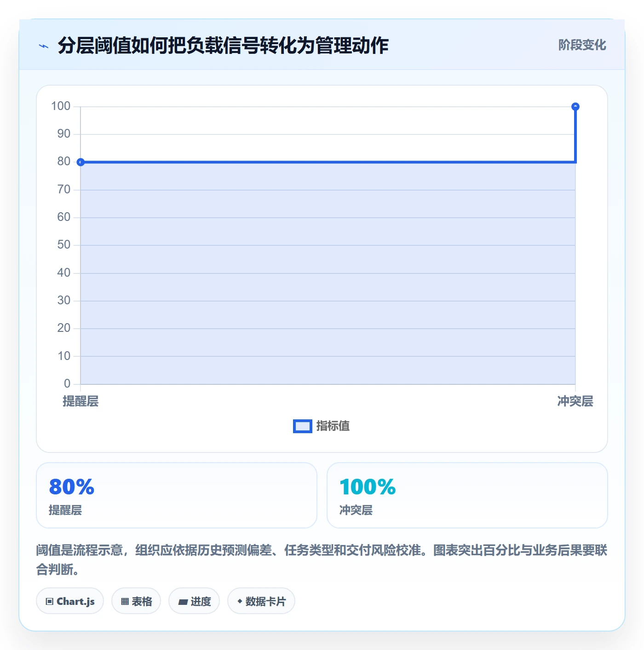Click the 指标值 legend color box
This screenshot has height=650, width=644.
(303, 426)
